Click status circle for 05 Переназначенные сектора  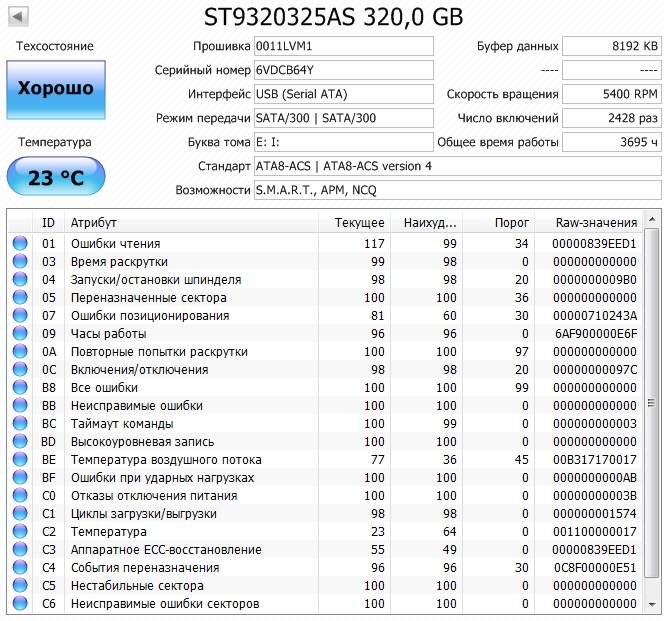click(x=20, y=297)
